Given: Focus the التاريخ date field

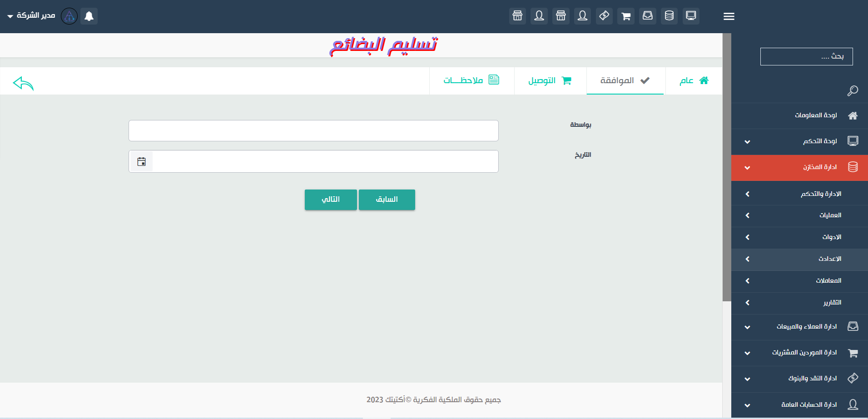Looking at the screenshot, I should (313, 161).
